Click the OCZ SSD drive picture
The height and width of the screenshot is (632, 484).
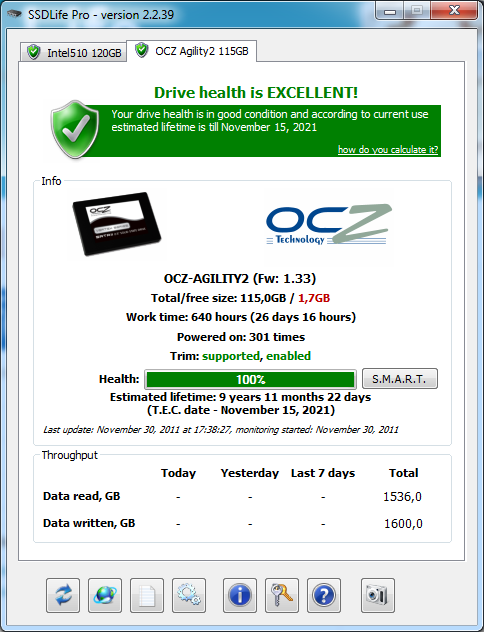point(117,224)
